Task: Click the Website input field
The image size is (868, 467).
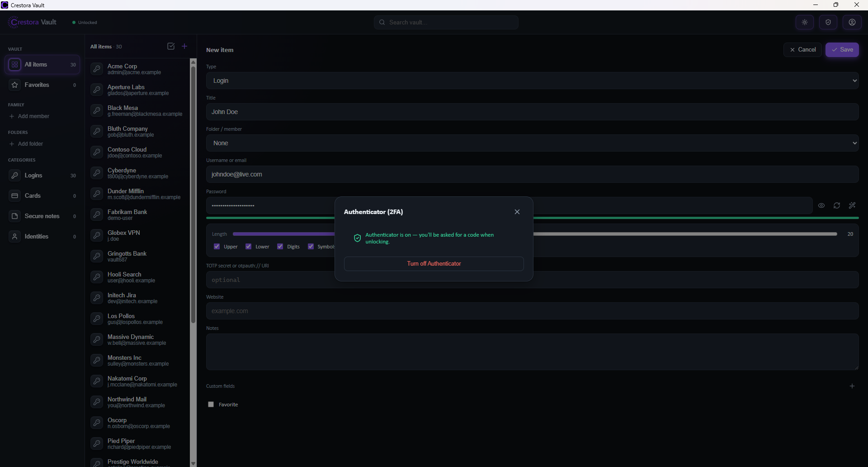Action: (x=532, y=311)
